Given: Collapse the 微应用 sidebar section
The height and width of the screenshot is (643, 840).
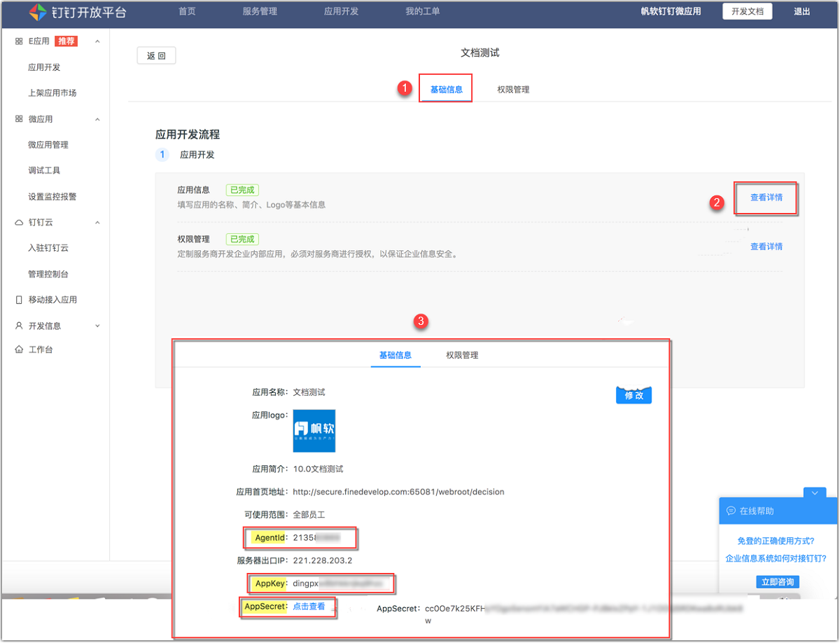Looking at the screenshot, I should point(97,119).
